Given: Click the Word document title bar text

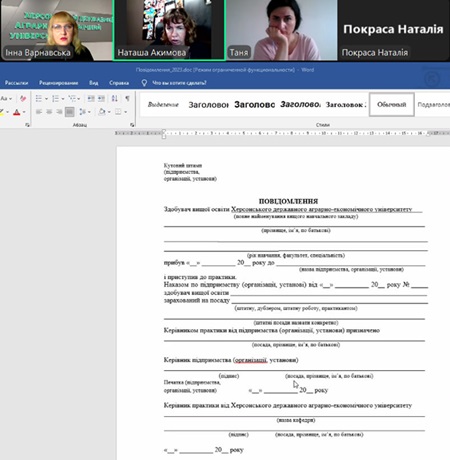Looking at the screenshot, I should (x=225, y=70).
